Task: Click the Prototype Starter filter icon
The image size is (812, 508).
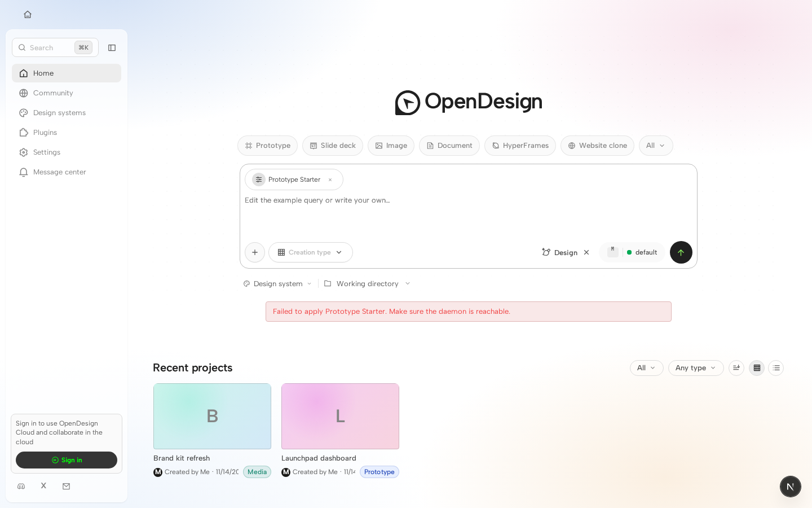Action: click(x=259, y=179)
